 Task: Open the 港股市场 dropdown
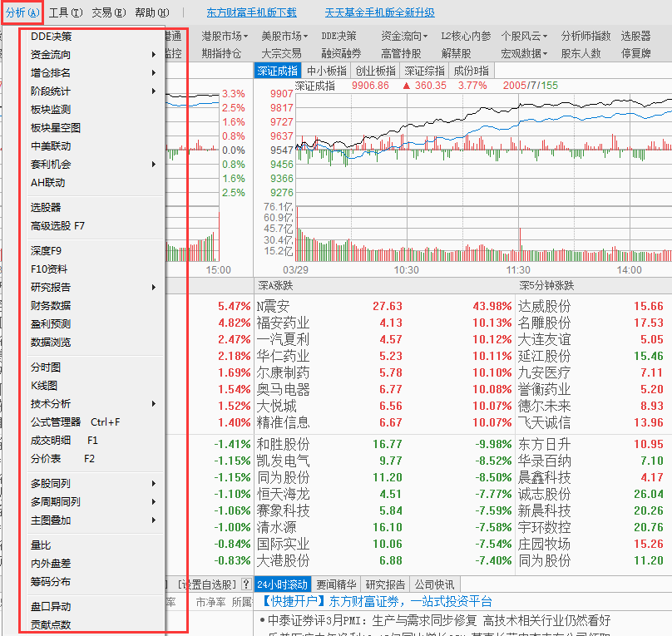(225, 36)
